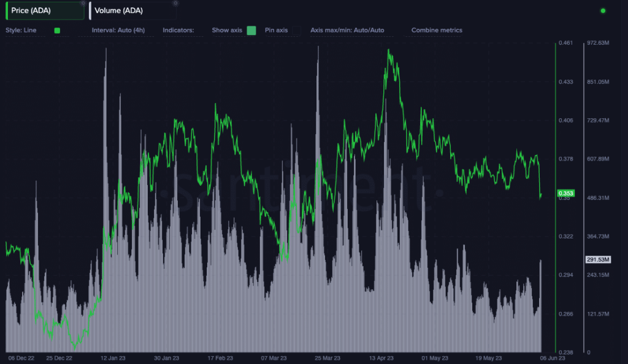Click the Combine metrics button

coord(437,30)
